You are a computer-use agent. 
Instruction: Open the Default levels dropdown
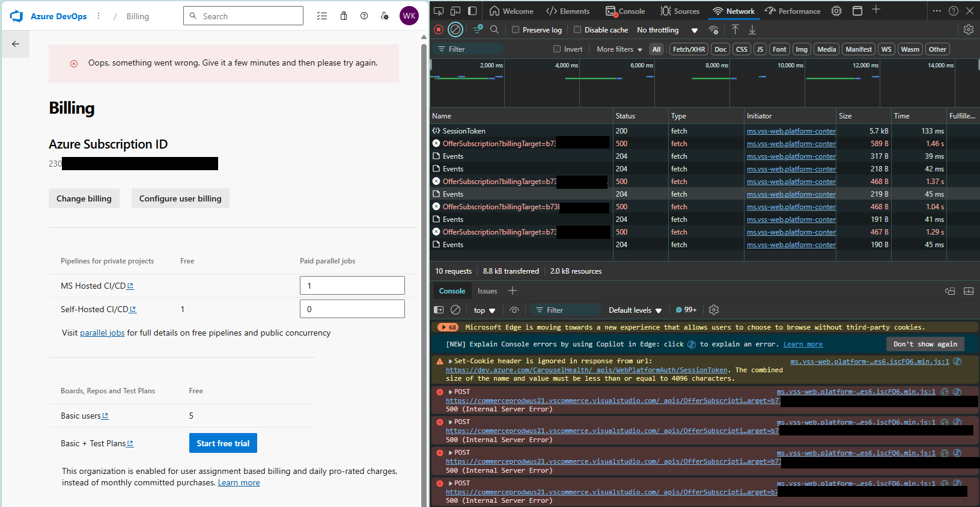[x=635, y=310]
